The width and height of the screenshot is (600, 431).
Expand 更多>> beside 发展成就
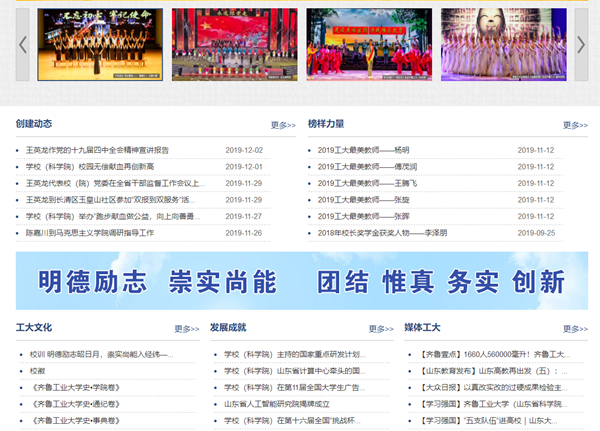tap(380, 329)
